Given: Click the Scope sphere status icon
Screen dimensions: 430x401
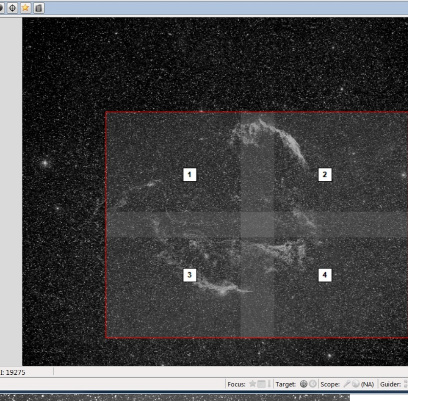Looking at the screenshot, I should point(356,384).
